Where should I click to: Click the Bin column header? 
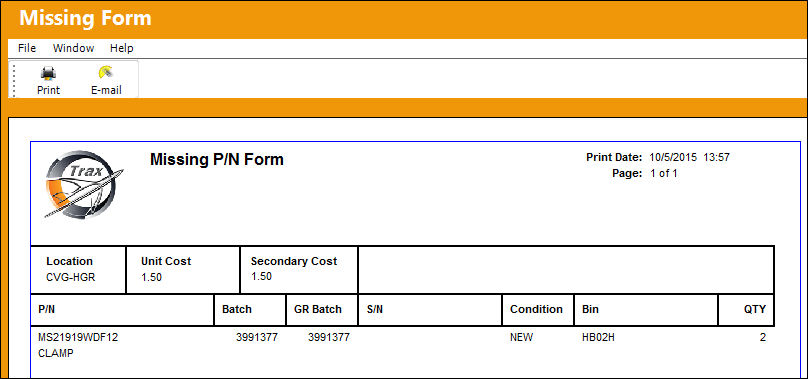pos(590,309)
